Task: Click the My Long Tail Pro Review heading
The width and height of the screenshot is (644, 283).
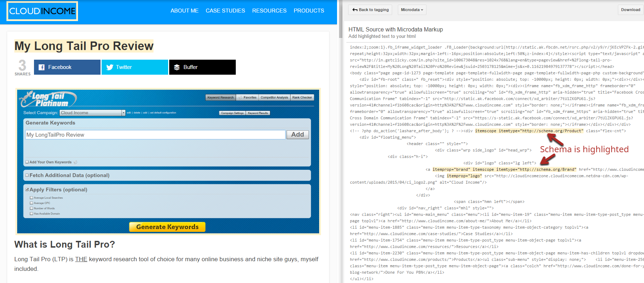Action: tap(84, 46)
